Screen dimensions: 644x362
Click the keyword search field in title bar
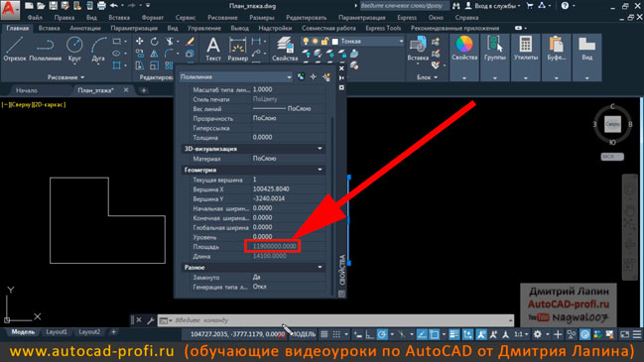pos(404,6)
